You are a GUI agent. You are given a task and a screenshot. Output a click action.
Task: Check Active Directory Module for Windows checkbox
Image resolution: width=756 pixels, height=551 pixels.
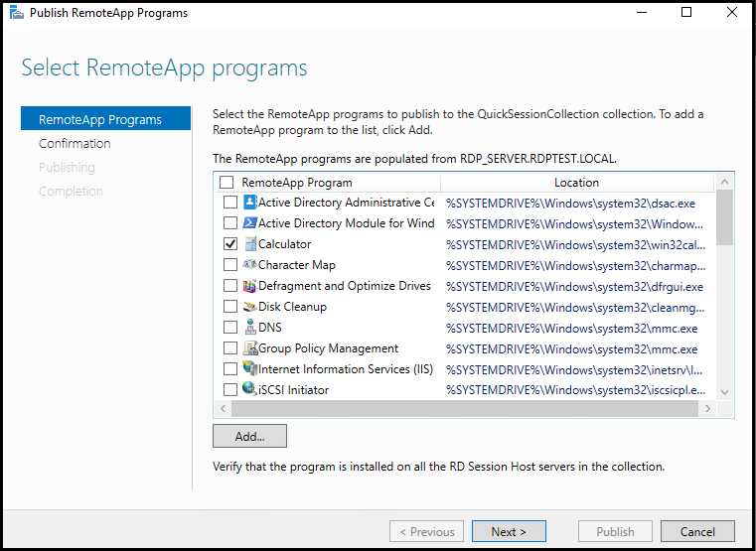[230, 223]
